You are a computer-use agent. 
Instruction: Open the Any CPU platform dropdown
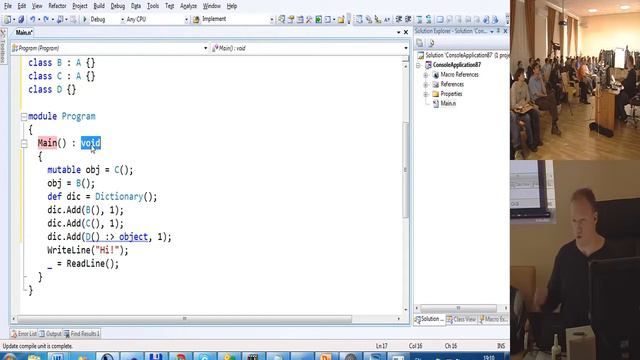[186, 20]
